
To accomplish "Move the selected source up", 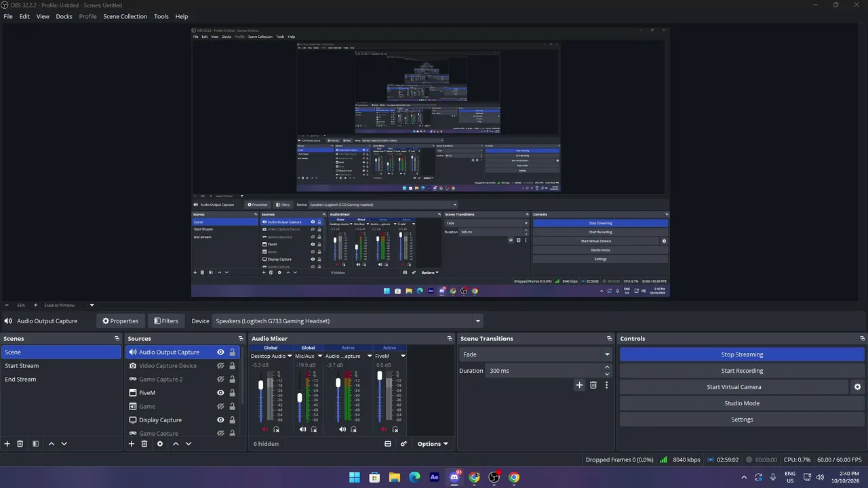I will point(176,444).
